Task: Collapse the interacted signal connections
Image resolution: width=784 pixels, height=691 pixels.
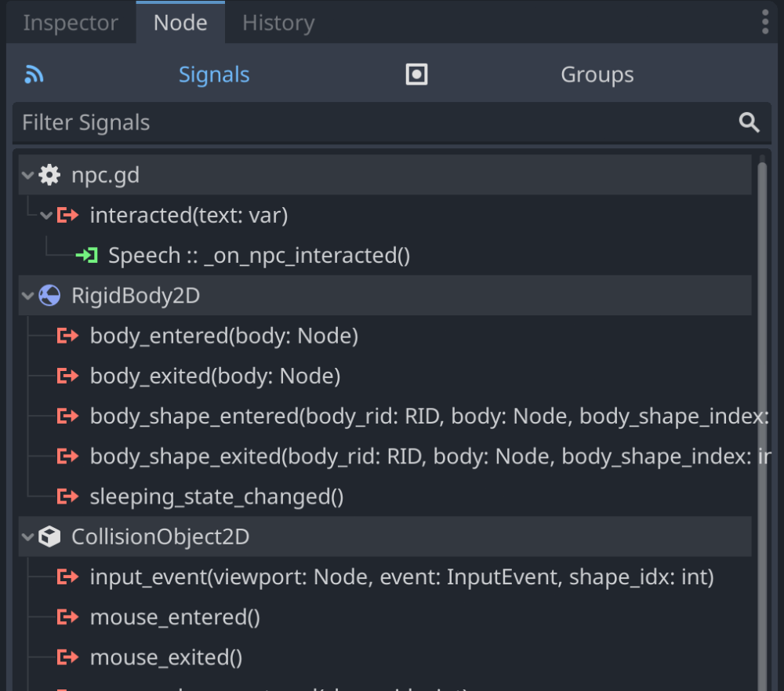Action: tap(46, 215)
